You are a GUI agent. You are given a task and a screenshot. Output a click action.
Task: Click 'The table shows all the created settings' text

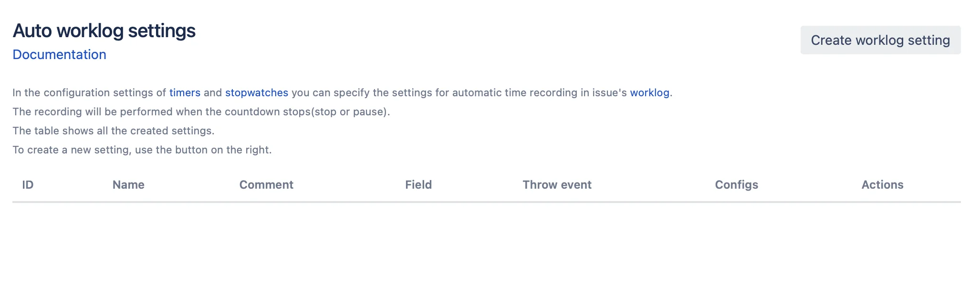point(113,131)
